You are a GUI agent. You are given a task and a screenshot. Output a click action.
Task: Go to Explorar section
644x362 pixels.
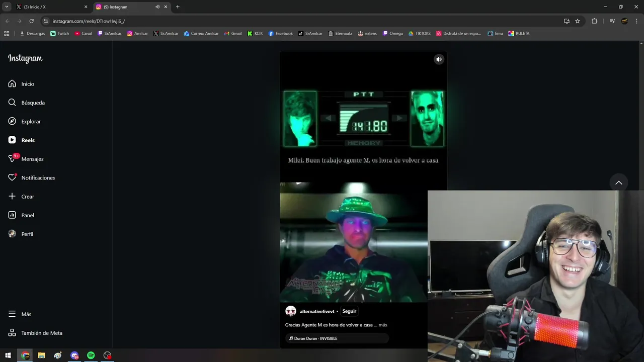tap(25, 122)
